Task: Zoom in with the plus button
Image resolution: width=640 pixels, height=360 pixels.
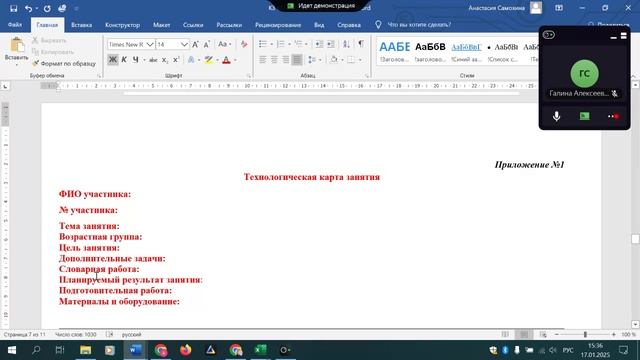Action: 613,334
